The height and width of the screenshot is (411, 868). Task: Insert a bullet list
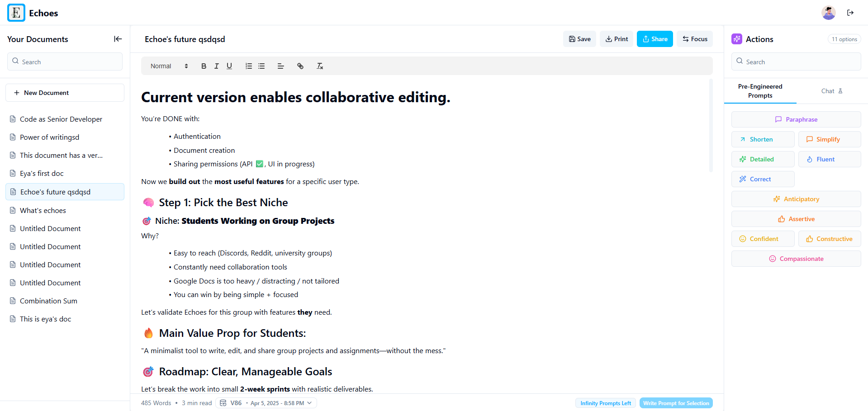pos(261,66)
